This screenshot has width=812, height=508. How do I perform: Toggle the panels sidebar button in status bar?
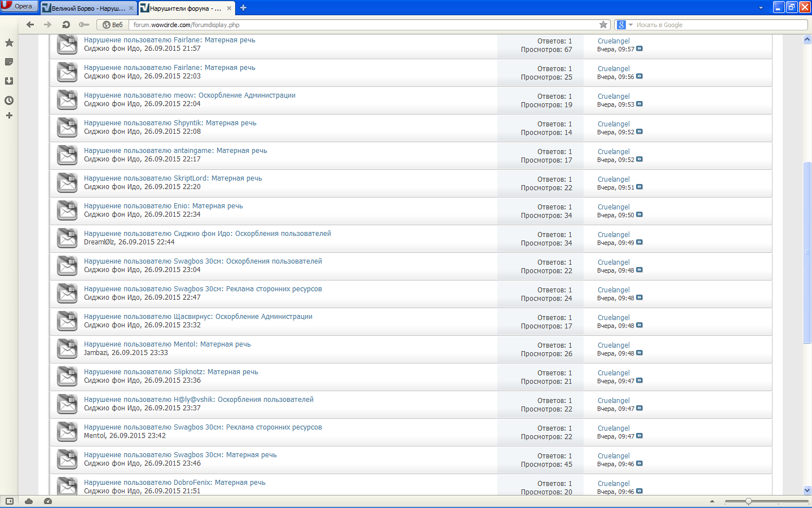(10, 501)
